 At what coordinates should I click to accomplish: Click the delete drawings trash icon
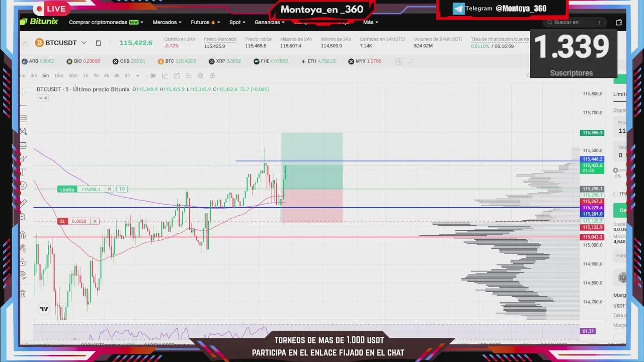point(23,293)
